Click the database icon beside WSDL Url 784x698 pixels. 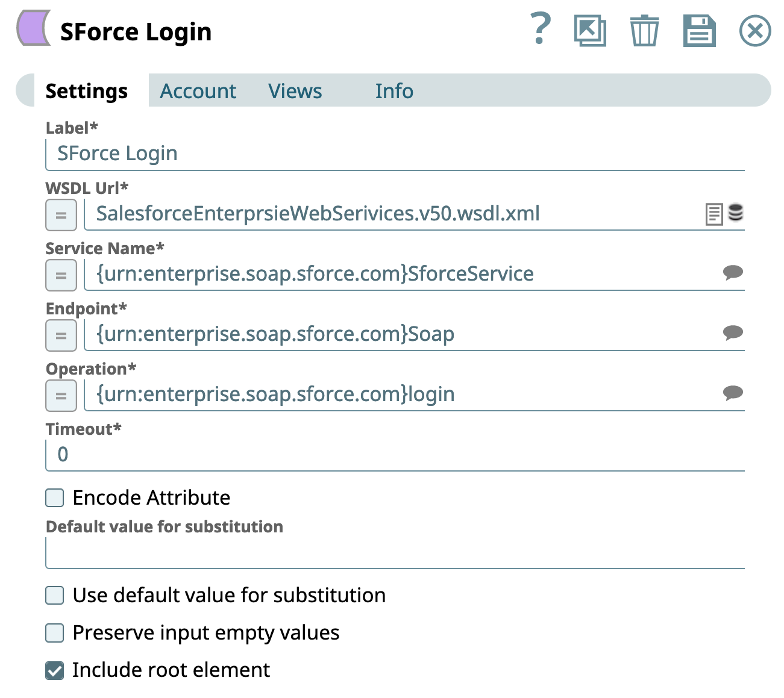(735, 213)
